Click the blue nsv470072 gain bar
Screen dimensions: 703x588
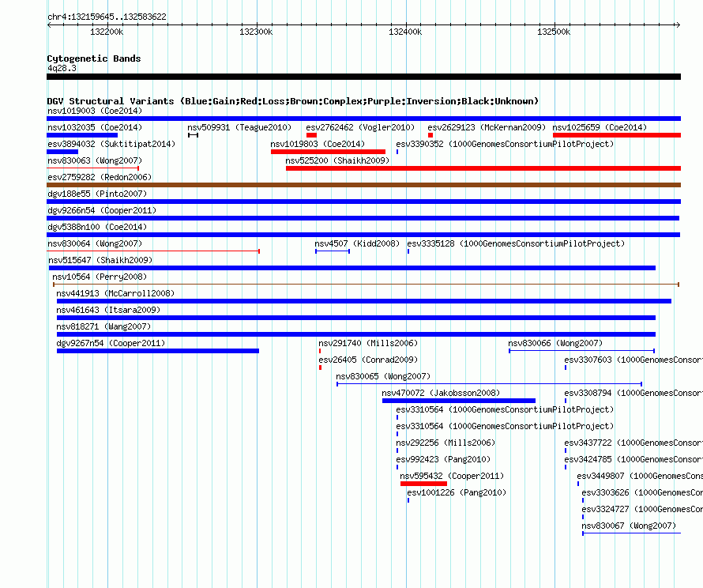point(459,401)
